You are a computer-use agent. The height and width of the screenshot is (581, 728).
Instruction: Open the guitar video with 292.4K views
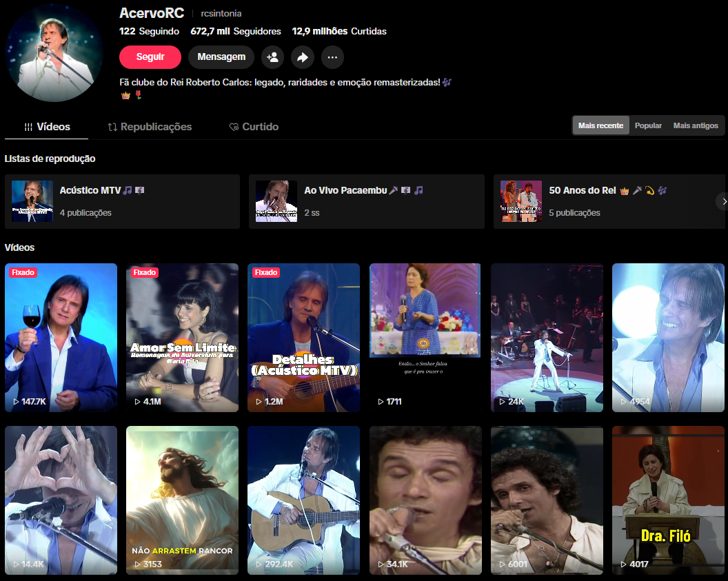(x=303, y=500)
